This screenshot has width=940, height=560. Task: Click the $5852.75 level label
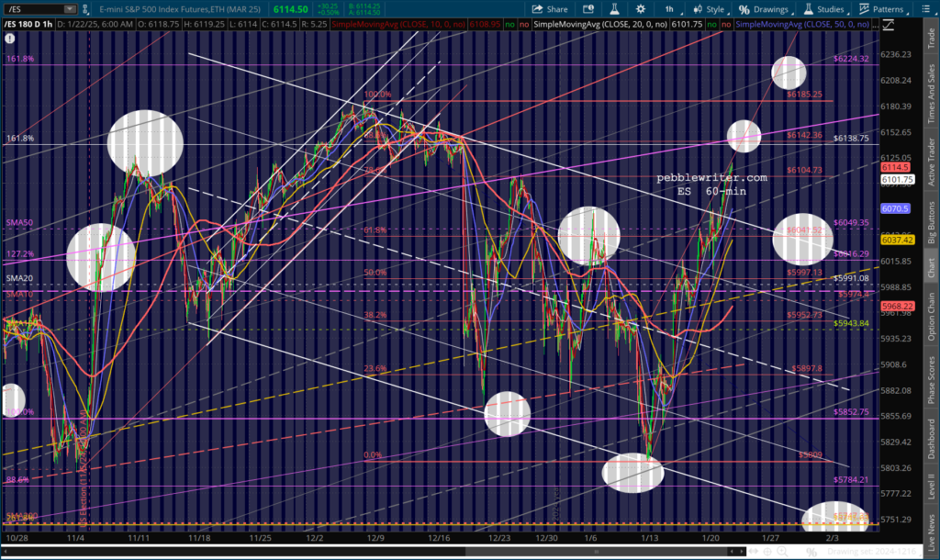pyautogui.click(x=851, y=412)
